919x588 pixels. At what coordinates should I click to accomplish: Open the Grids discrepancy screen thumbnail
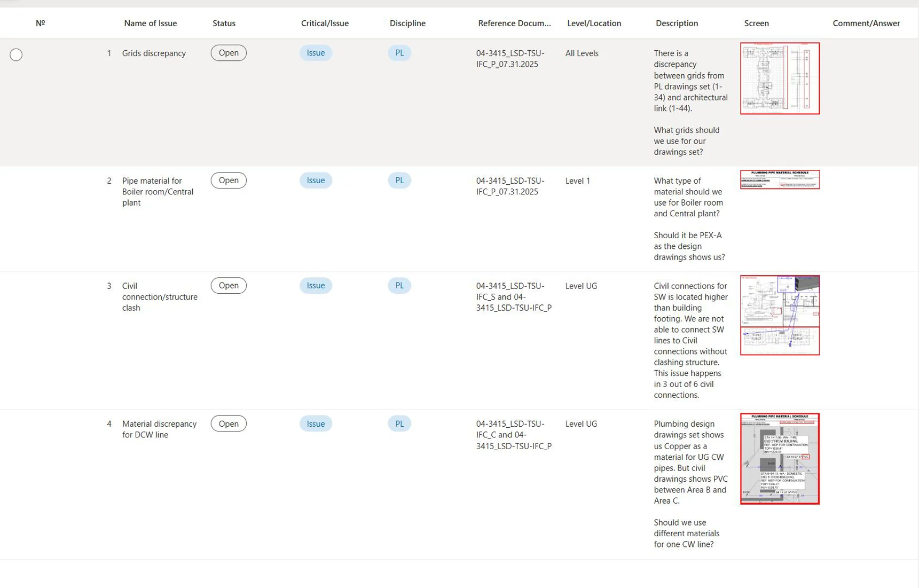pyautogui.click(x=780, y=79)
